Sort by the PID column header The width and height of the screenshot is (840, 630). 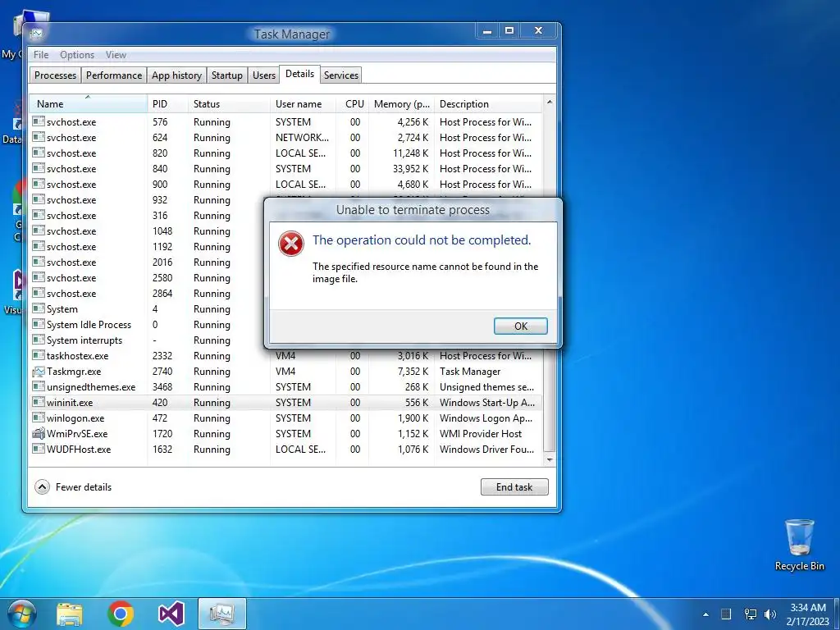167,103
